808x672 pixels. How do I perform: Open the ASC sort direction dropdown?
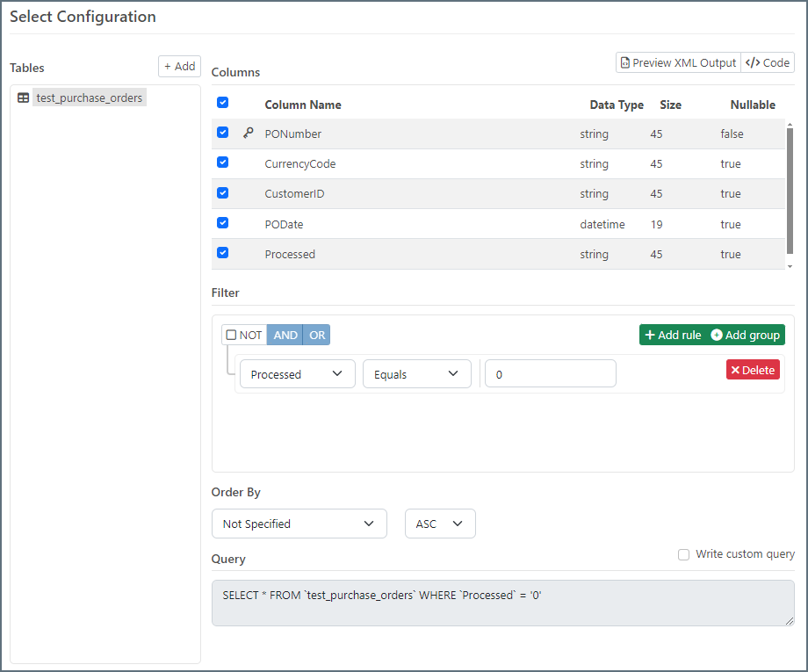(x=439, y=524)
